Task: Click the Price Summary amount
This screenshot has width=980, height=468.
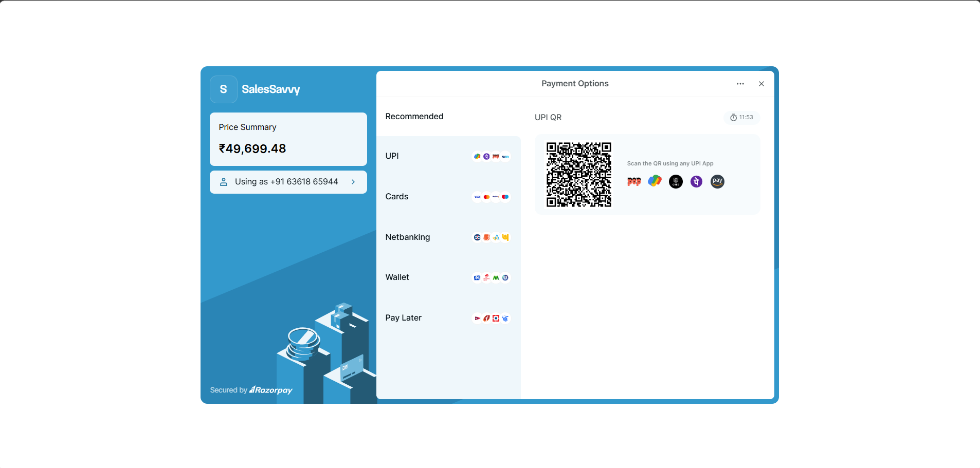Action: tap(252, 148)
